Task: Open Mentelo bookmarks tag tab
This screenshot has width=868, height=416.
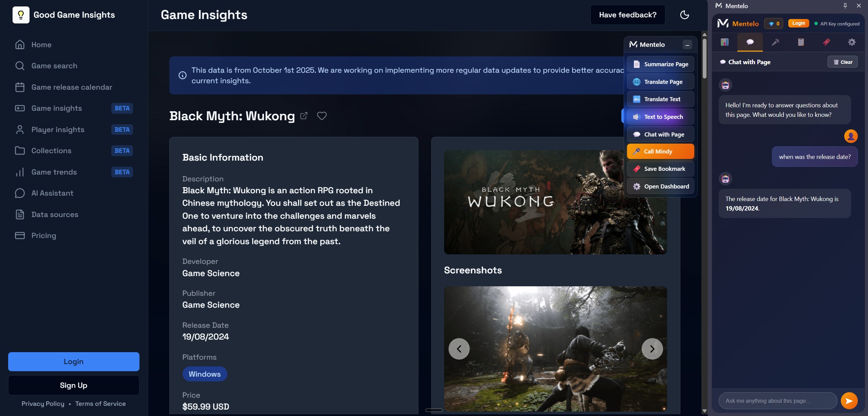Action: 826,42
